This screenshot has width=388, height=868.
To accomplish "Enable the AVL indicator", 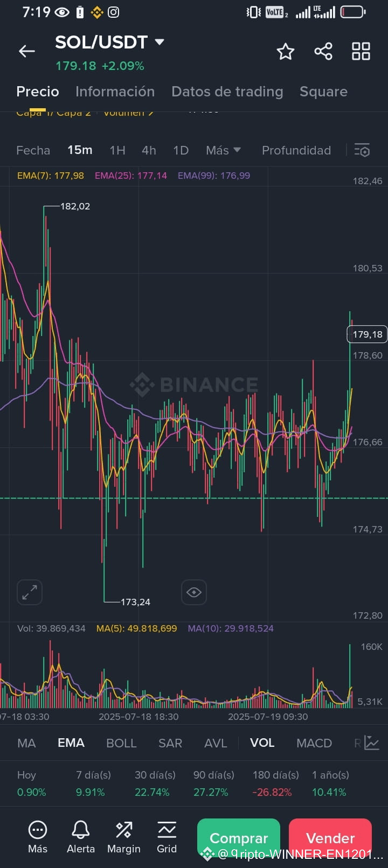I will click(216, 743).
